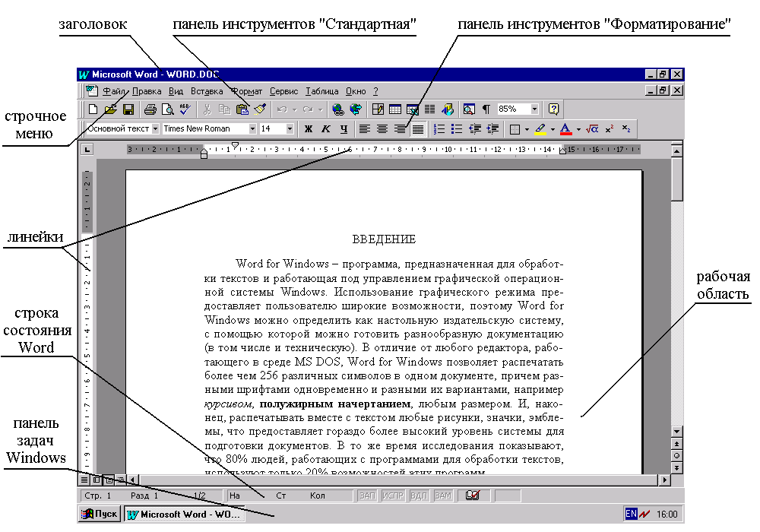Toggle superscript x²
Viewport: 760px width, 532px height.
point(610,129)
